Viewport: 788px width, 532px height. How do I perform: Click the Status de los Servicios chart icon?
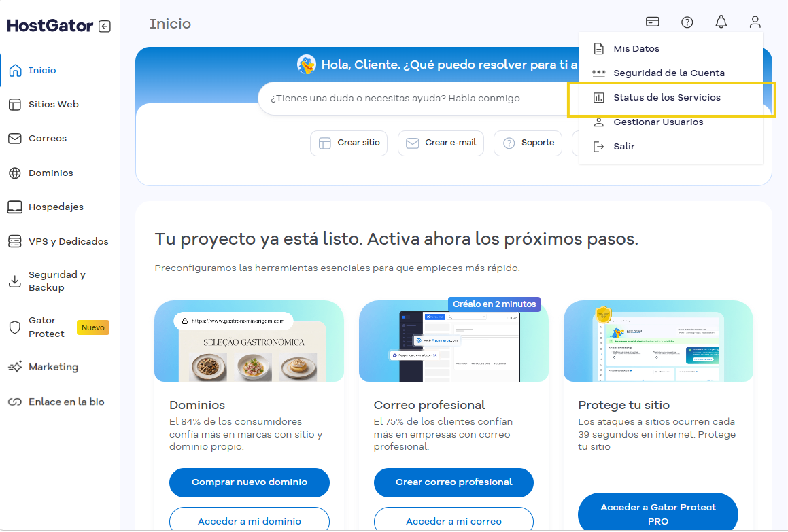598,97
